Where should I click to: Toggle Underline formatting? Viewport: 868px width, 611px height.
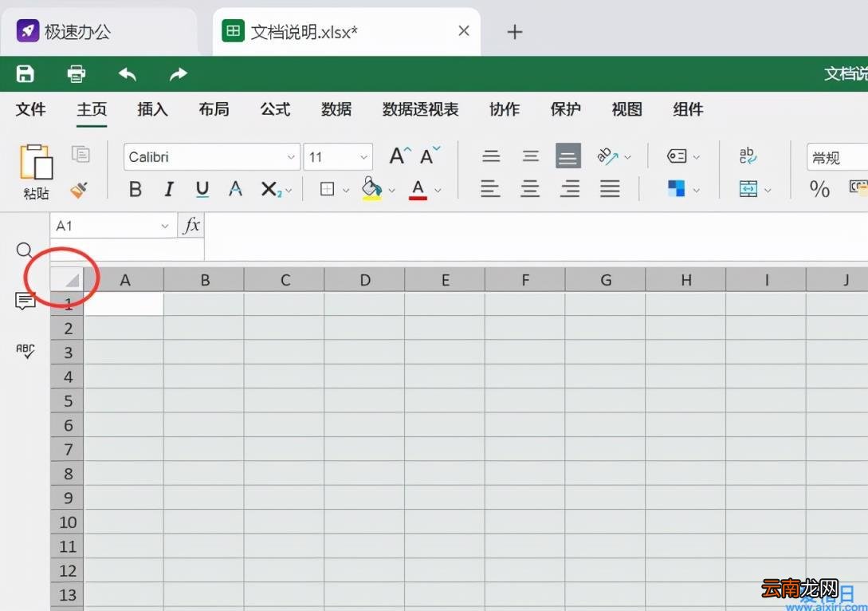pos(202,190)
